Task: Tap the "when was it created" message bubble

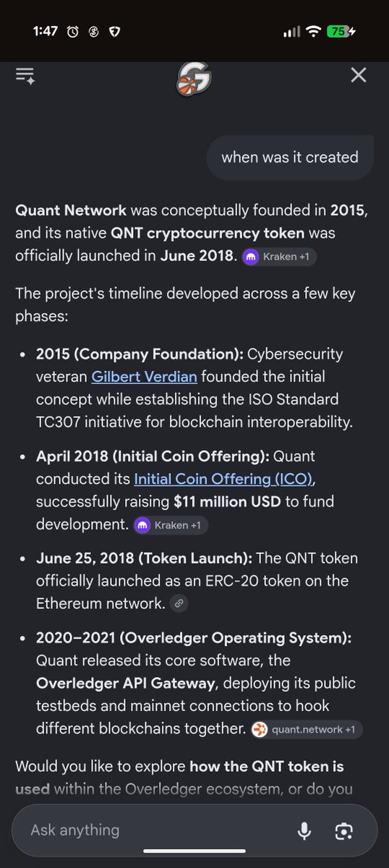Action: 290,157
